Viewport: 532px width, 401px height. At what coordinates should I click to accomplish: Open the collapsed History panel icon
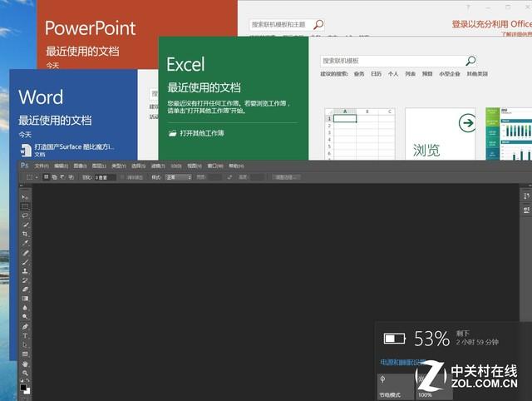526,196
